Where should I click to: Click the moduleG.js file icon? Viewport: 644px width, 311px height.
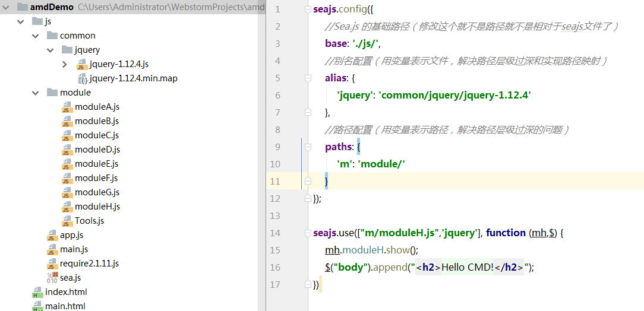point(67,192)
